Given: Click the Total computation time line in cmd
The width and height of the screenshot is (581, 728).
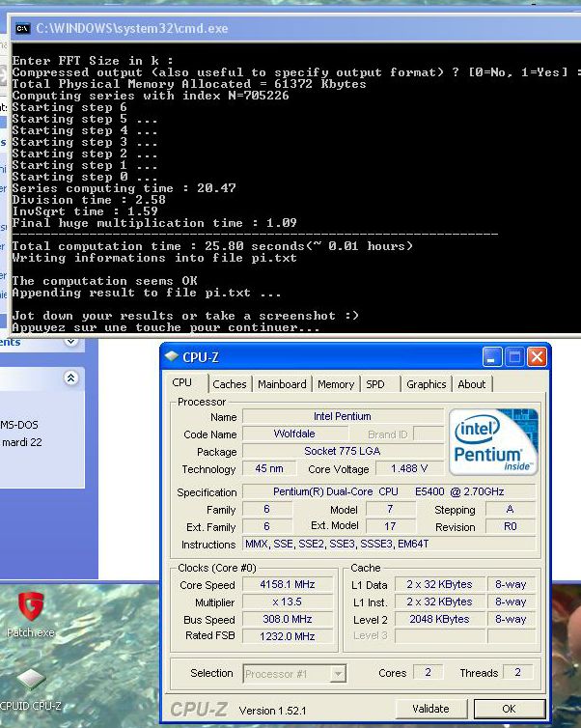Looking at the screenshot, I should click(x=212, y=246).
